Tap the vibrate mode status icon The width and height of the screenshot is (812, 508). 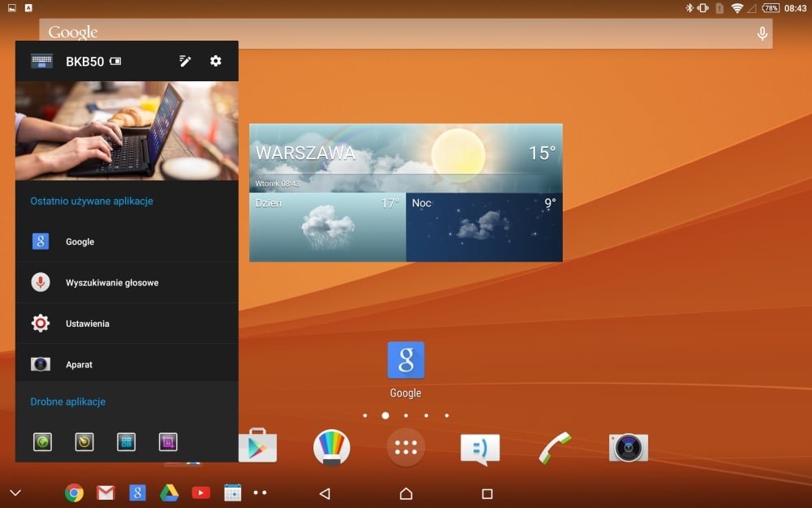tap(702, 8)
